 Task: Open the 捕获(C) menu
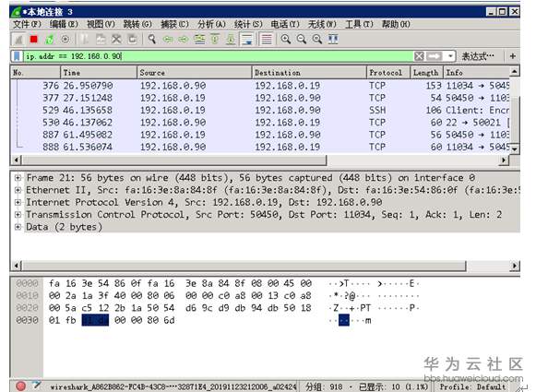pos(174,24)
